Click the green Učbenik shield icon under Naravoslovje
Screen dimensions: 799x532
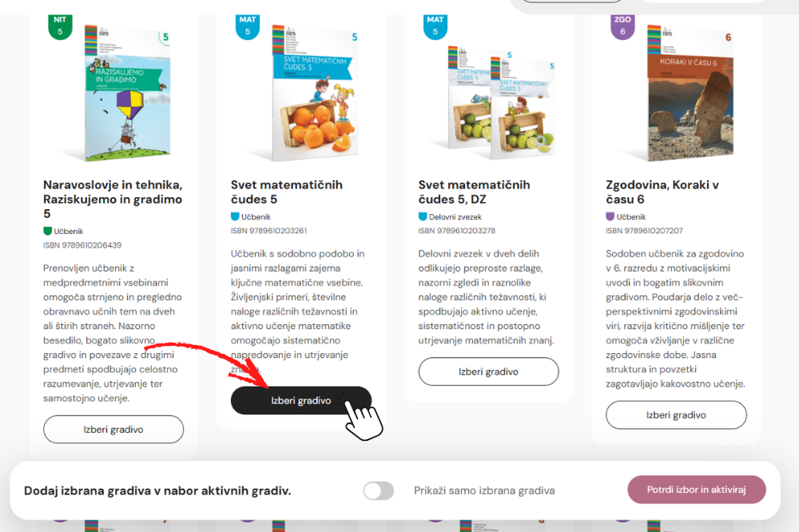(48, 232)
